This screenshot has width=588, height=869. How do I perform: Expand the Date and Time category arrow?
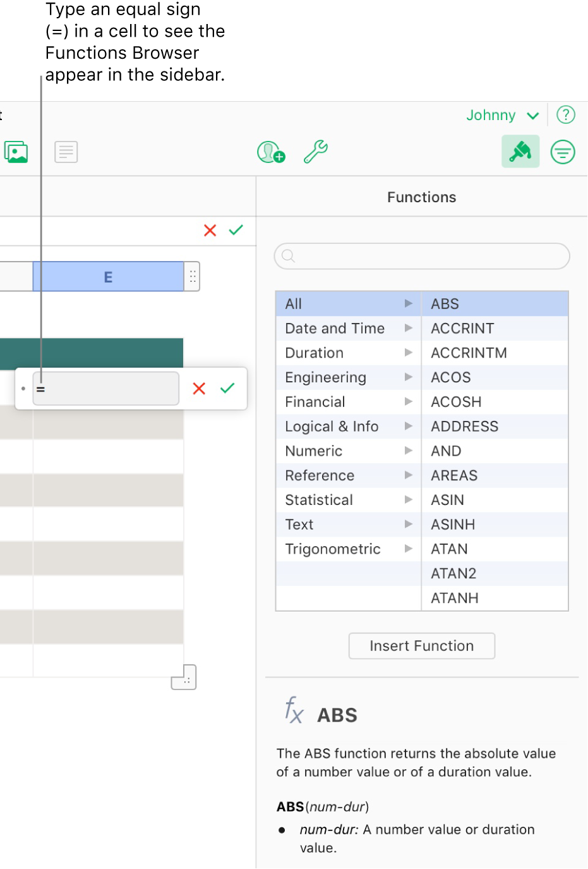(408, 328)
